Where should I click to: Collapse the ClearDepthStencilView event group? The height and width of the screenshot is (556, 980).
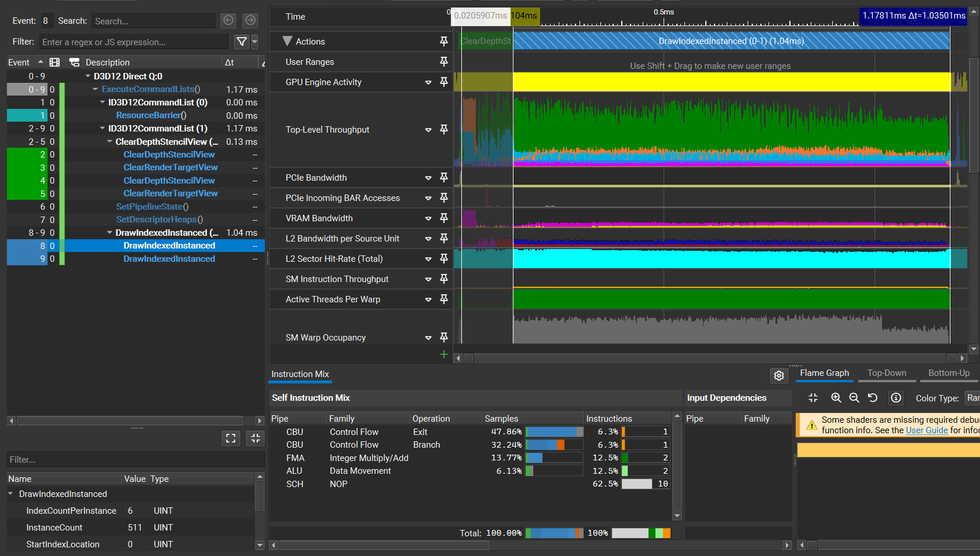tap(110, 141)
